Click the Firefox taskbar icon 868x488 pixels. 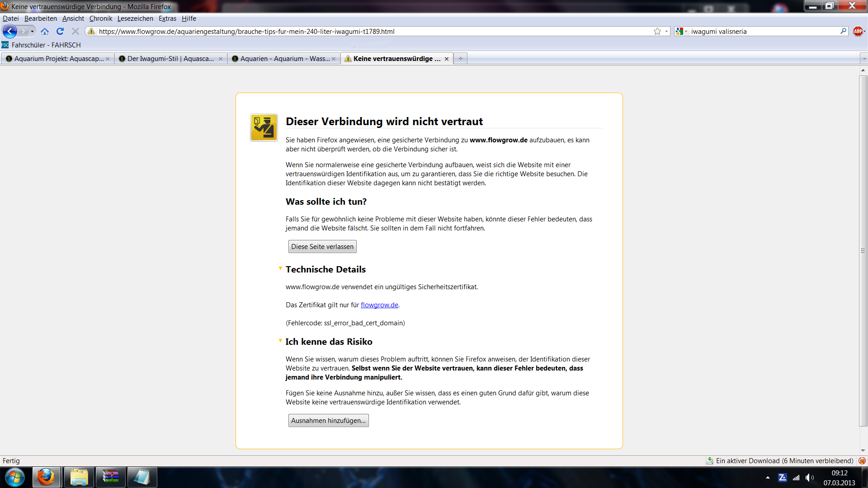(x=46, y=477)
